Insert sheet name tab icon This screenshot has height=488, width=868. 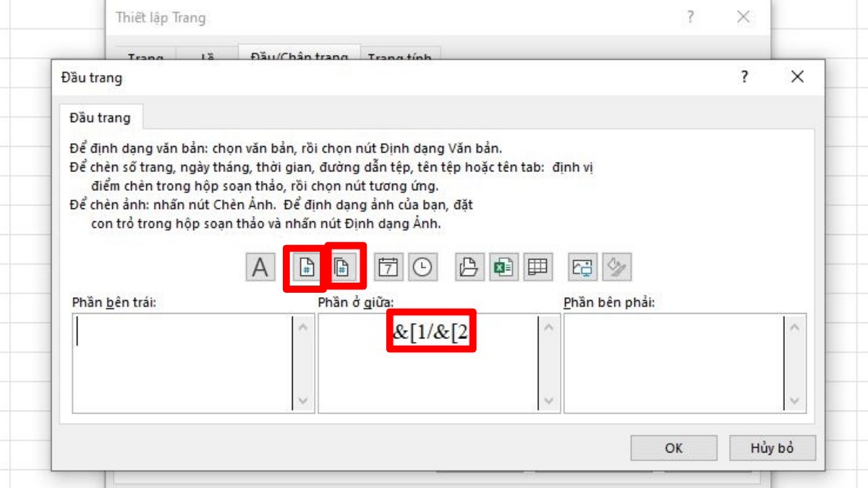[537, 267]
